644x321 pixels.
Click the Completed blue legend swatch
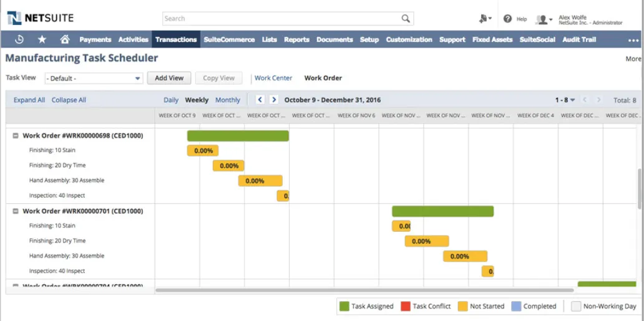(516, 306)
